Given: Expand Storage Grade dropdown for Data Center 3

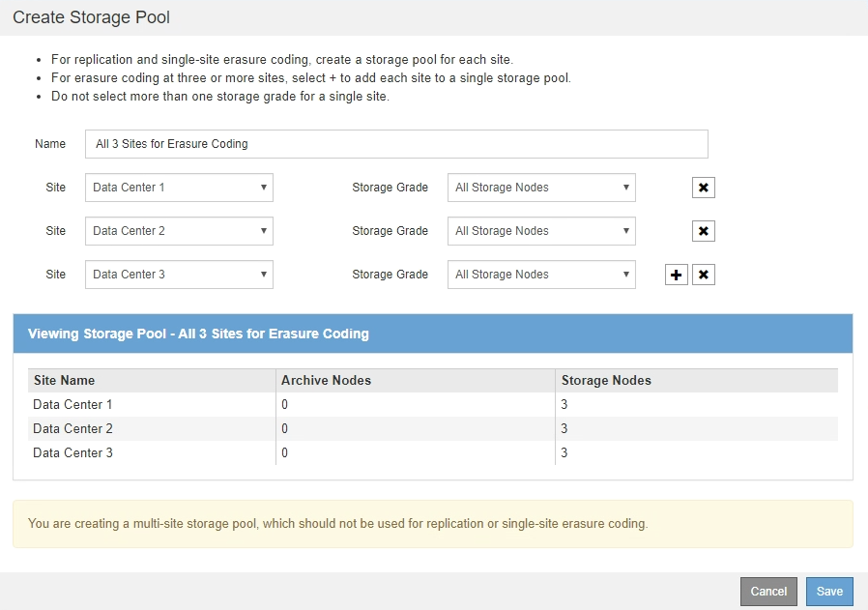Looking at the screenshot, I should click(541, 275).
